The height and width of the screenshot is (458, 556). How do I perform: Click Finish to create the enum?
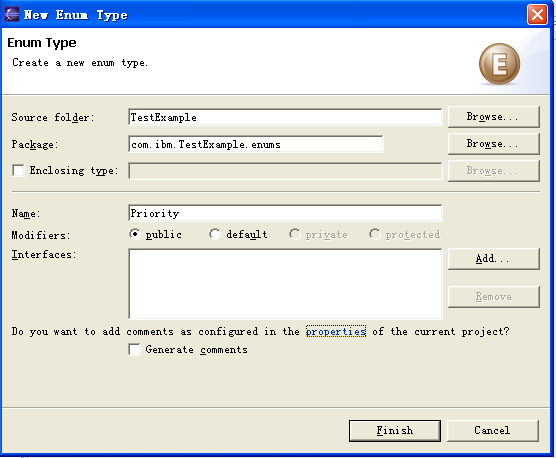click(395, 431)
